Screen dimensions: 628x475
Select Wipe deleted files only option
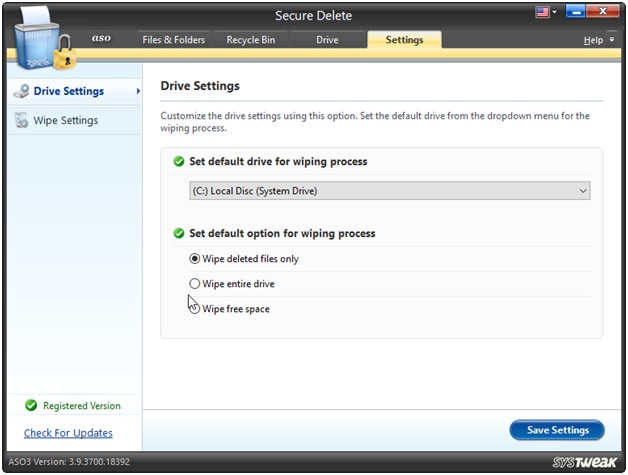195,259
